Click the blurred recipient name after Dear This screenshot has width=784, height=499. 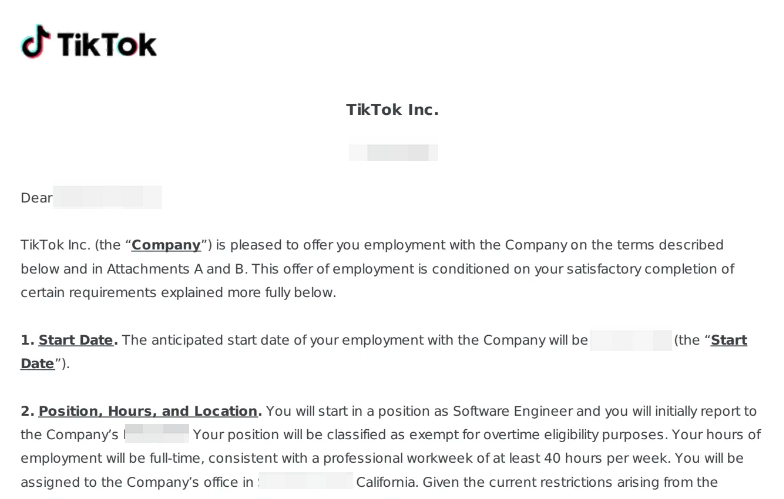pyautogui.click(x=108, y=197)
